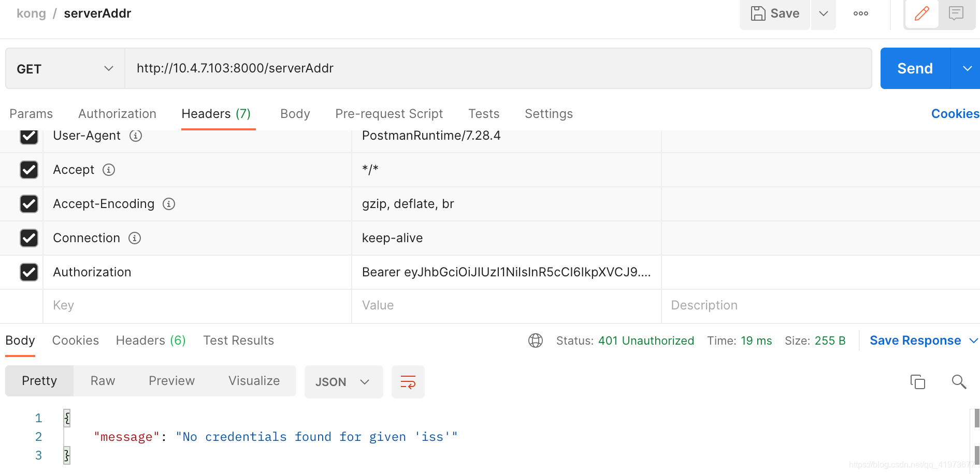980x474 pixels.
Task: Click the three-dot more options icon
Action: click(860, 13)
